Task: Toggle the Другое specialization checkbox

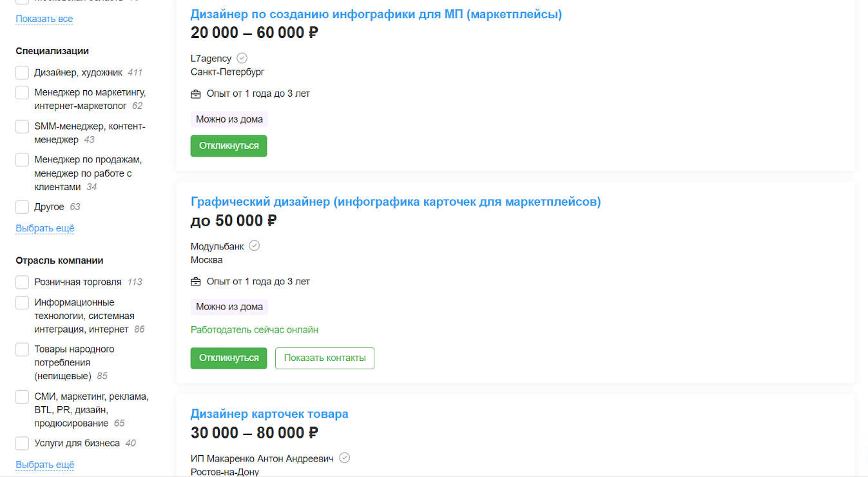Action: coord(22,207)
